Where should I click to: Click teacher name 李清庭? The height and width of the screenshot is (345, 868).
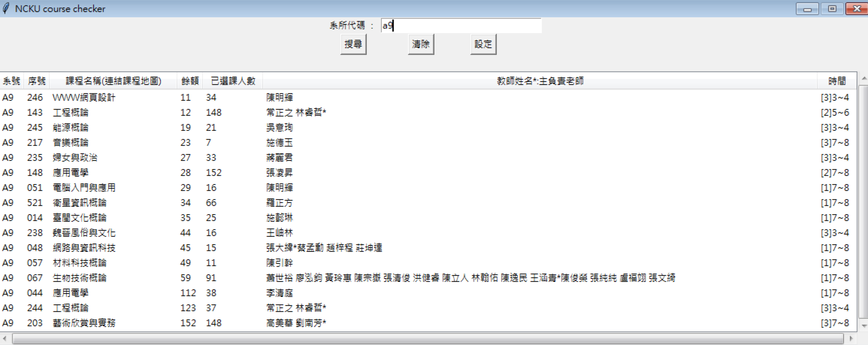[279, 293]
